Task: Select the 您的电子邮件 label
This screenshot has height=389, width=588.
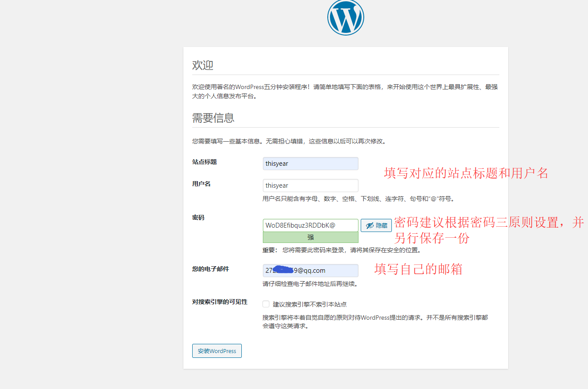Action: pyautogui.click(x=211, y=269)
